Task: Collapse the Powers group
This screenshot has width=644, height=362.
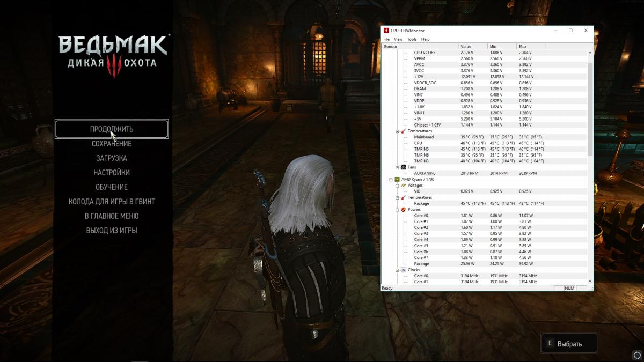Action: pos(397,209)
